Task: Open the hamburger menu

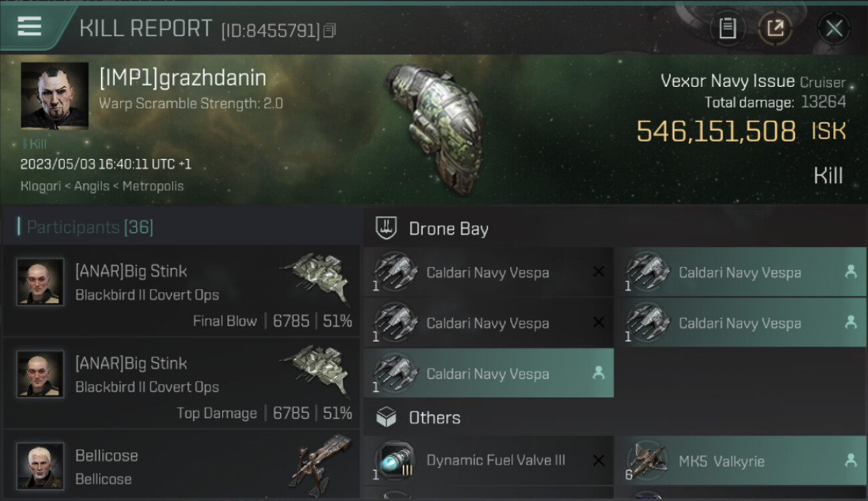Action: (29, 27)
